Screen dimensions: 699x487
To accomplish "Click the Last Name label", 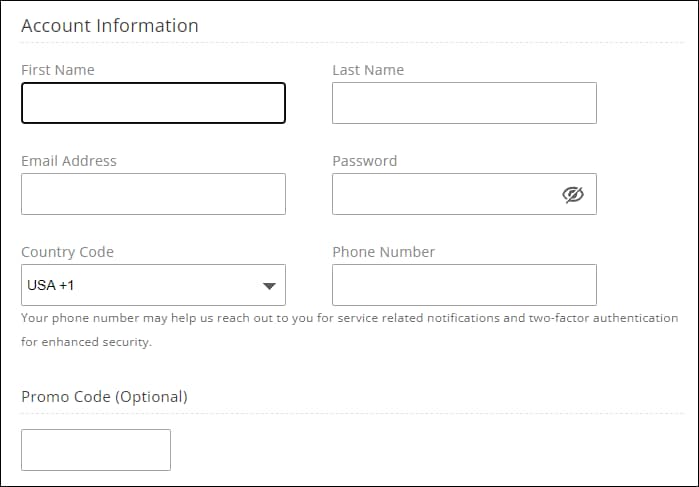I will 368,70.
